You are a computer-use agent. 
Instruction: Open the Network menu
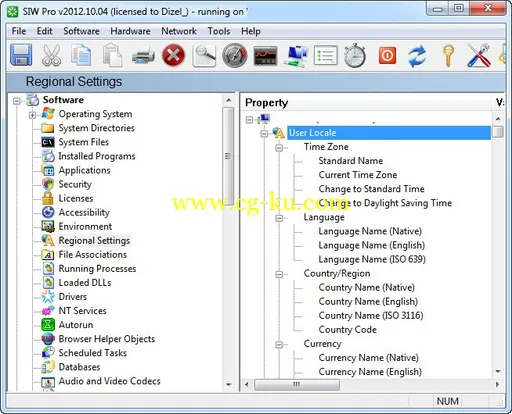point(179,31)
